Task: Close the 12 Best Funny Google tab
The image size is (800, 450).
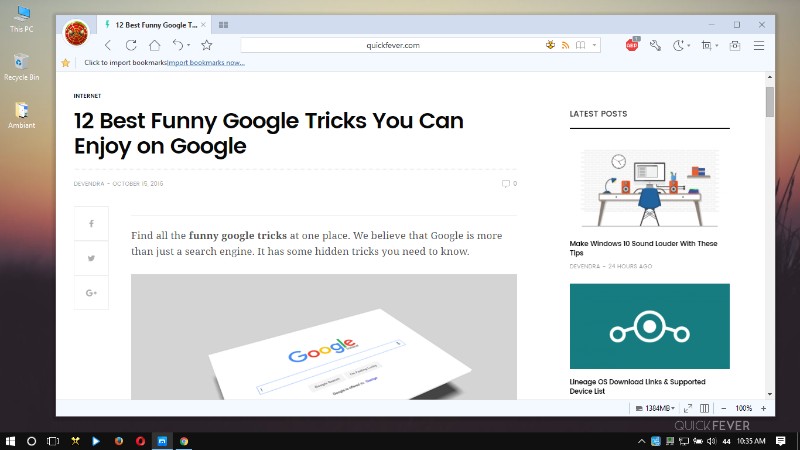Action: (203, 24)
